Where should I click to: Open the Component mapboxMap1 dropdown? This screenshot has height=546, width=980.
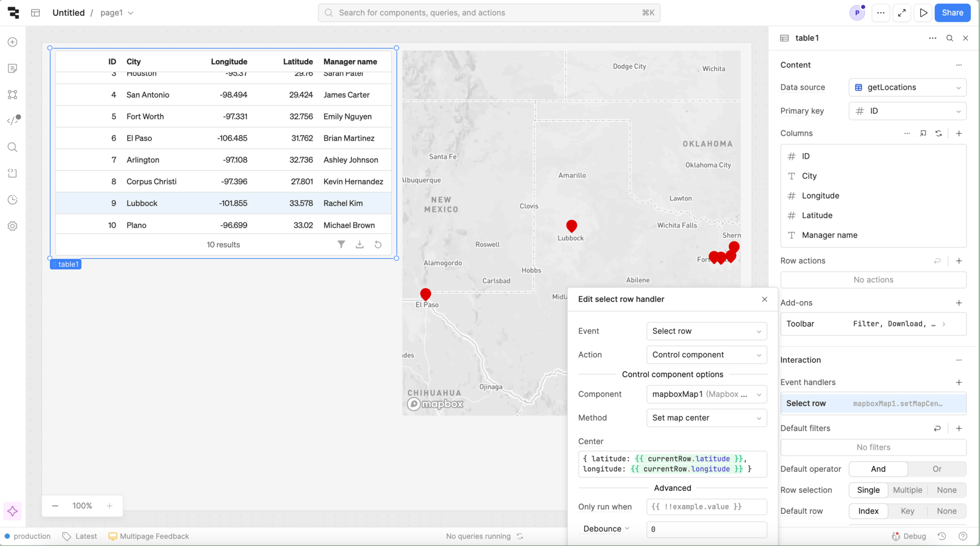click(707, 395)
